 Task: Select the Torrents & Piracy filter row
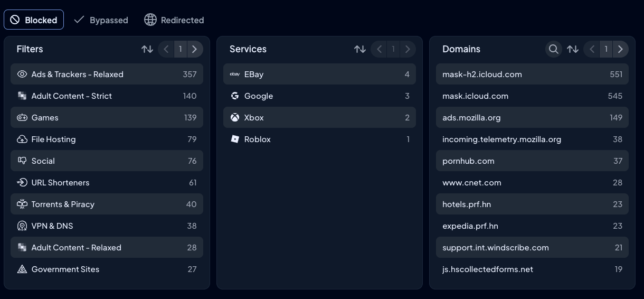pos(107,204)
